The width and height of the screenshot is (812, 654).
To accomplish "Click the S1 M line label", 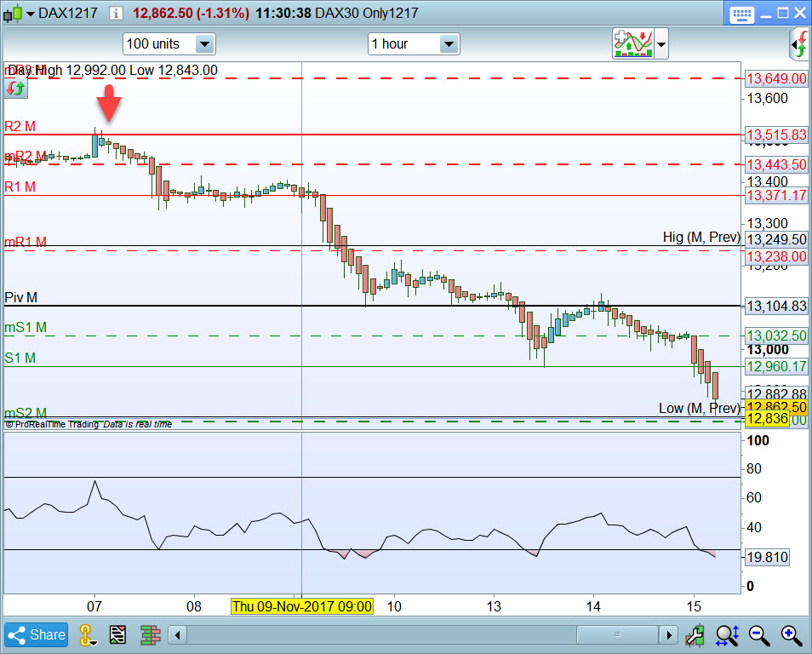I will pos(20,358).
